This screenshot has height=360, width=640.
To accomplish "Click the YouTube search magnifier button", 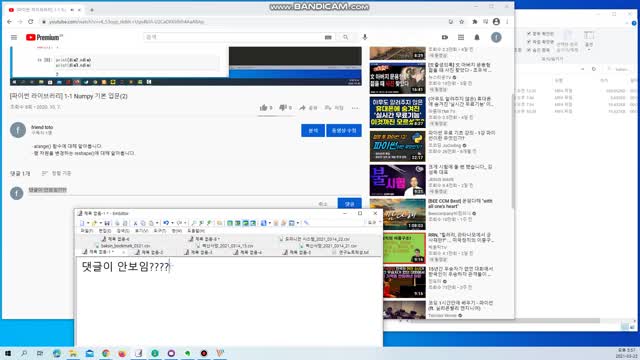I will [346, 37].
